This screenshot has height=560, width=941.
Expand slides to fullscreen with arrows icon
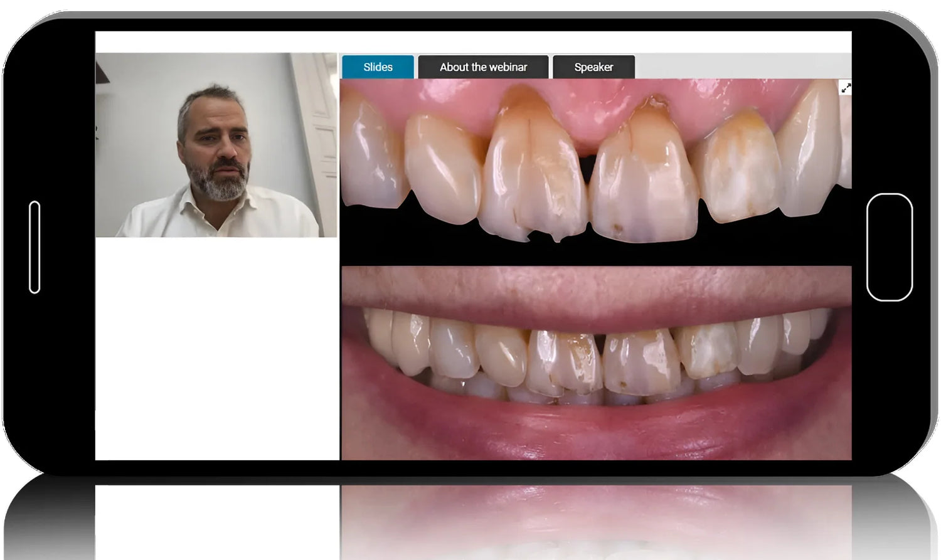click(x=846, y=88)
